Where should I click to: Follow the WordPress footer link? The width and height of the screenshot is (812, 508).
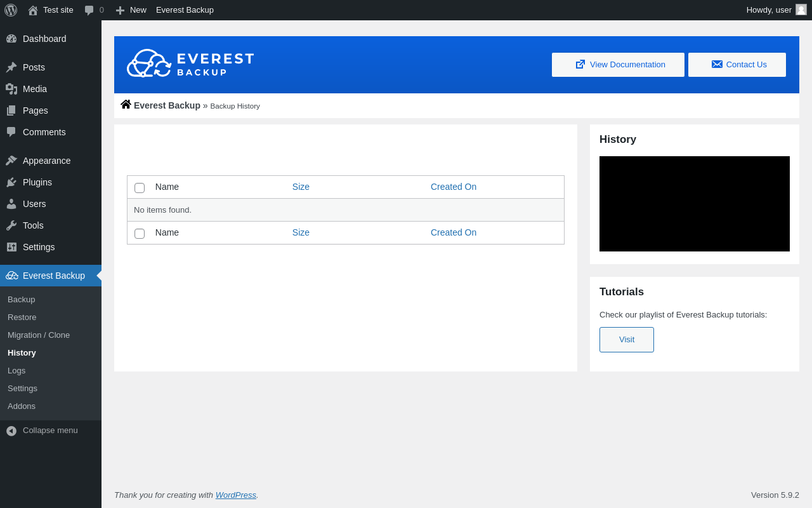coord(236,495)
